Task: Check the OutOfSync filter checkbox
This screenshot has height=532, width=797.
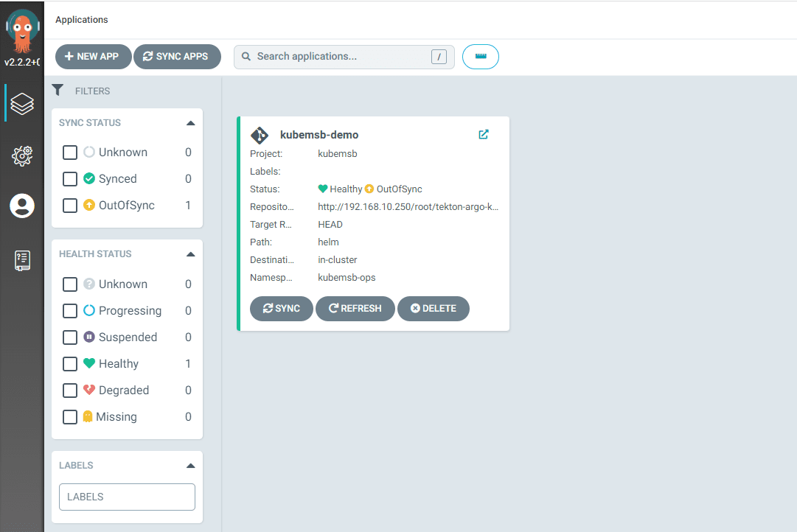Action: click(69, 206)
